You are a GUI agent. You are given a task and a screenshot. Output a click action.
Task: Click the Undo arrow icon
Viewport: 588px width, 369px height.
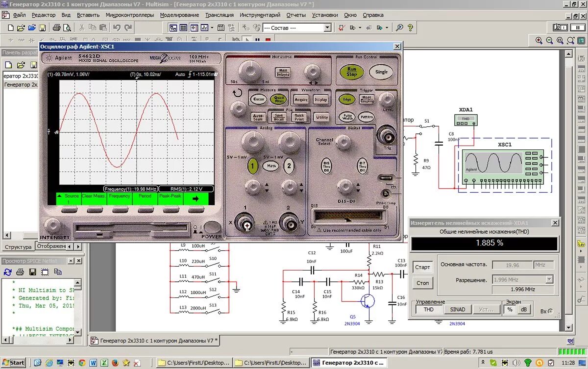[x=117, y=27]
